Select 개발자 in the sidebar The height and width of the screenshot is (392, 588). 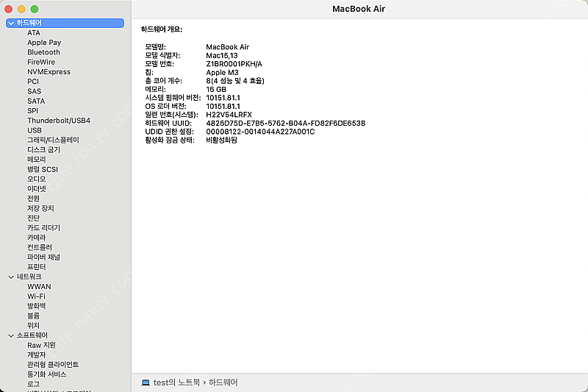pos(36,355)
